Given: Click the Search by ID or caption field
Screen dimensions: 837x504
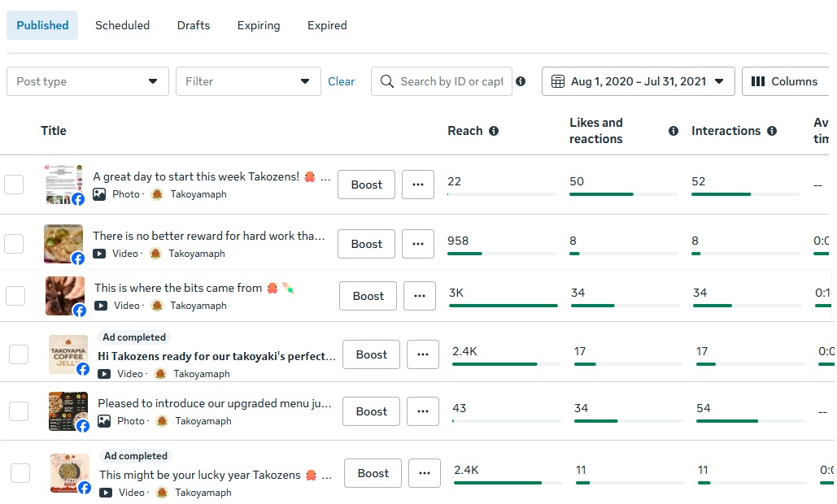Looking at the screenshot, I should pos(451,81).
